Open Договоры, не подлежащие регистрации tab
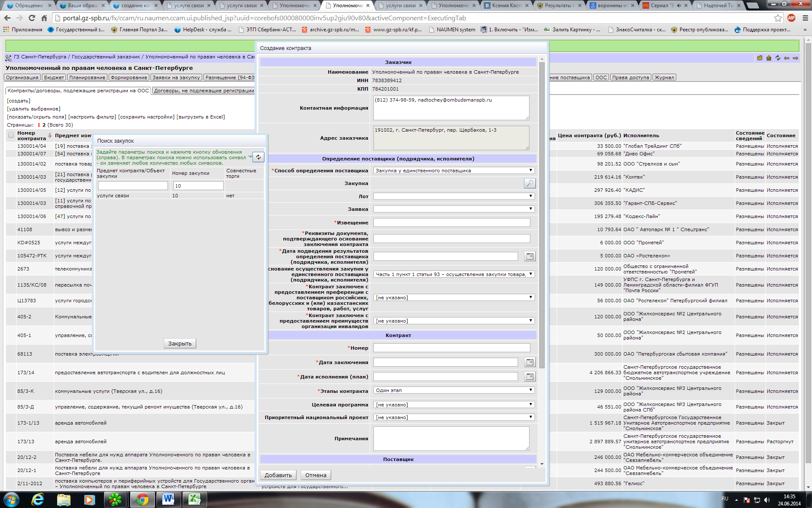Image resolution: width=812 pixels, height=508 pixels. 204,91
